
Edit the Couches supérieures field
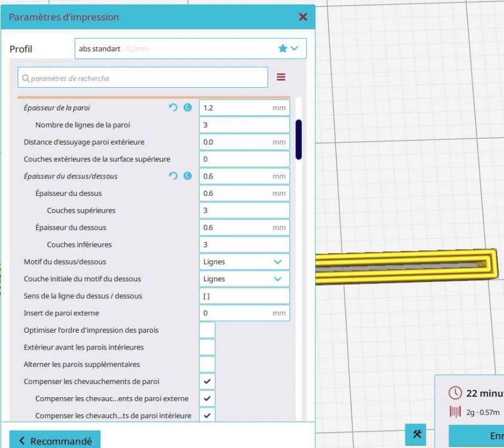tap(245, 210)
